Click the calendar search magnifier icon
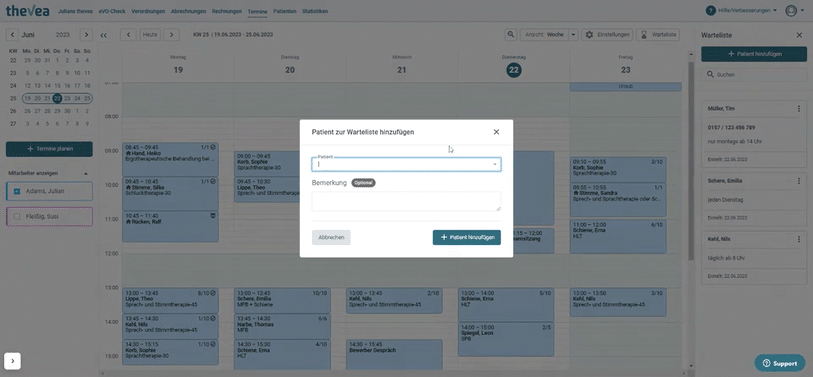 coord(511,35)
